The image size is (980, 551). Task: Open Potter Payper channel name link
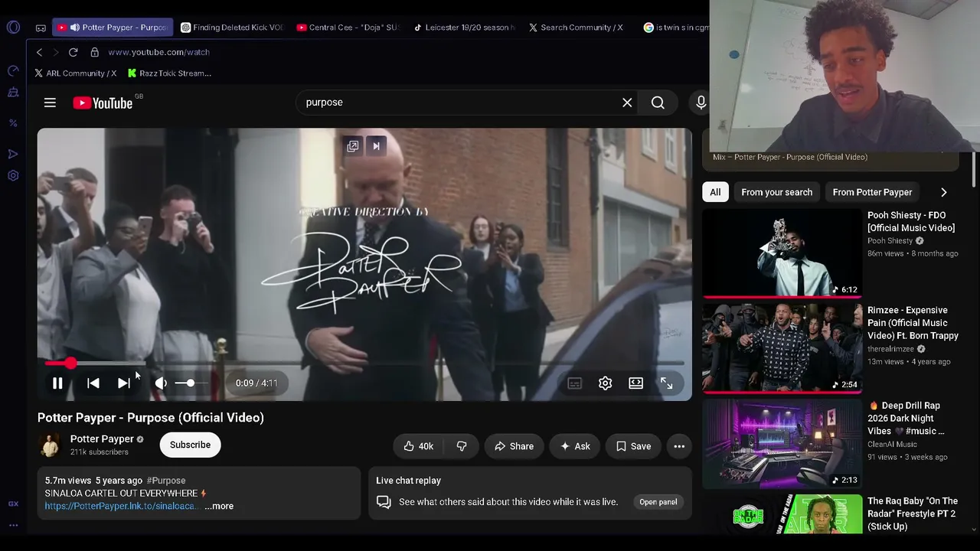[102, 439]
